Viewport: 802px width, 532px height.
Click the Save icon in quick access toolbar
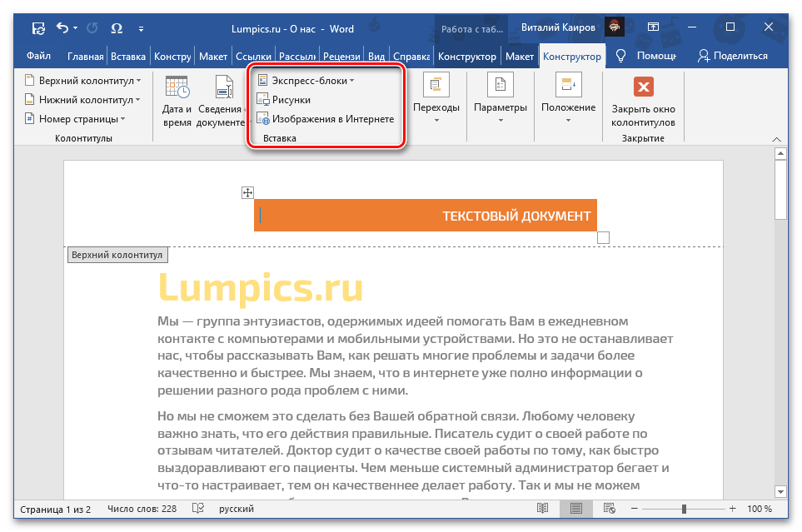click(x=38, y=28)
